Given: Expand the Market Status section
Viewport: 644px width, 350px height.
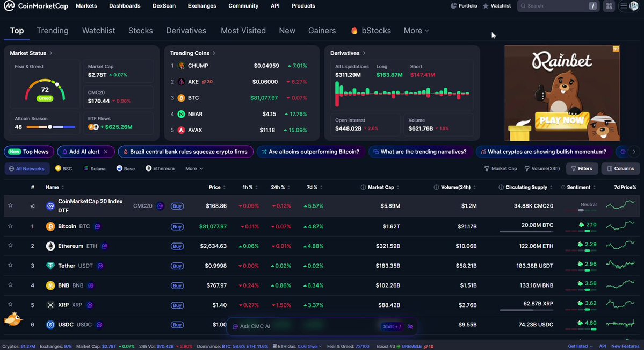Looking at the screenshot, I should pyautogui.click(x=31, y=53).
